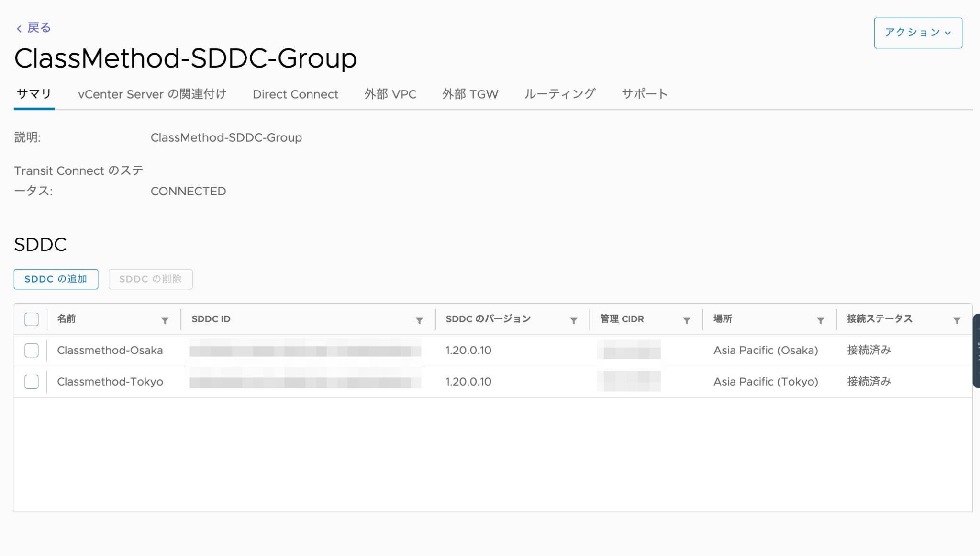Click the SDDC の削除 button
The width and height of the screenshot is (980, 556).
[150, 279]
